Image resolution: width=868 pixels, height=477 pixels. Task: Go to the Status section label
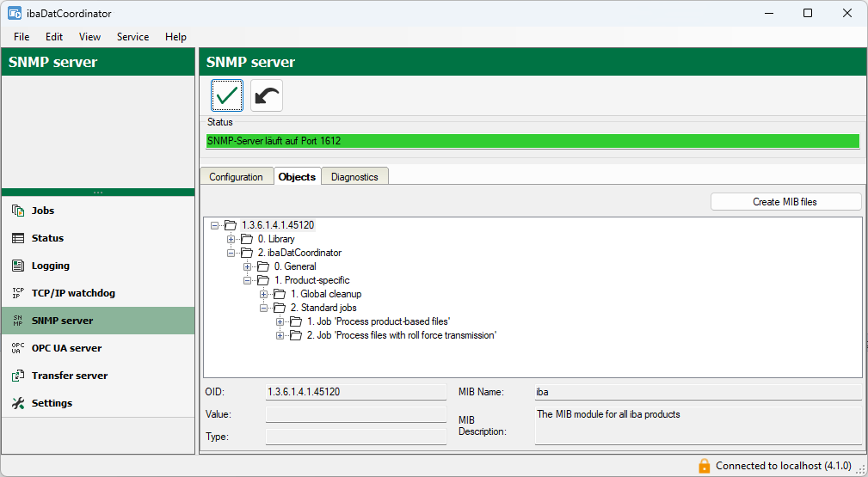[47, 238]
